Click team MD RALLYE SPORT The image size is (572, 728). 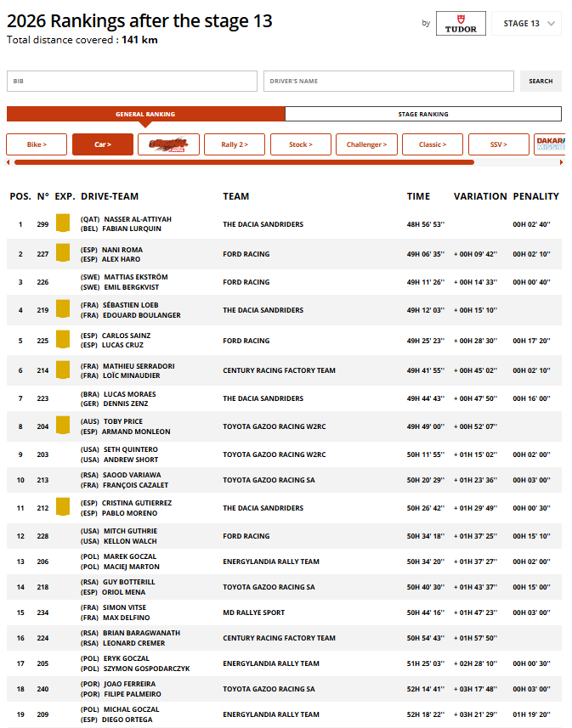254,612
